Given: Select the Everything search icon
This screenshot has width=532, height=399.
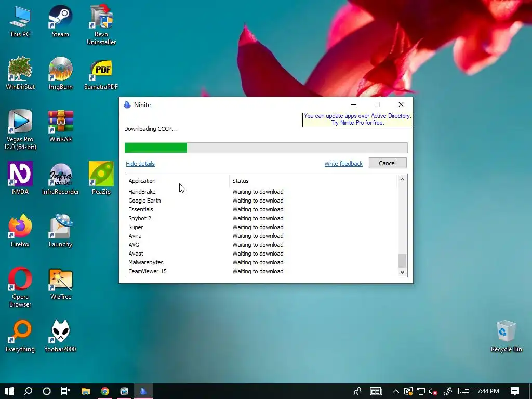Looking at the screenshot, I should click(20, 336).
